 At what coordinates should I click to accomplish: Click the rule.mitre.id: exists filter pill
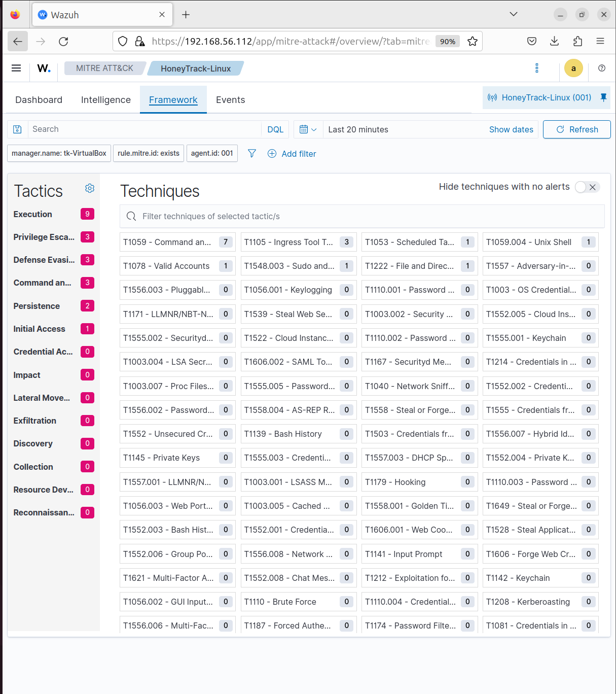149,153
